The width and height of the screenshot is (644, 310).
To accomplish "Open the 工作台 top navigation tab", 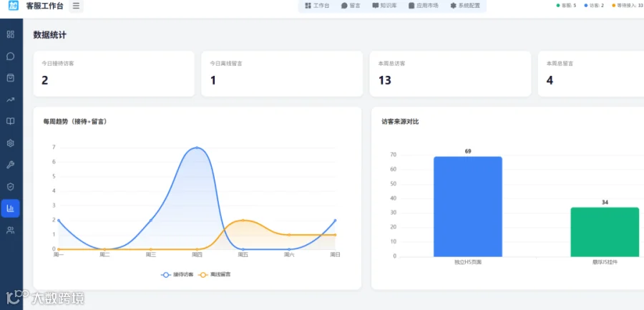I will pos(317,6).
